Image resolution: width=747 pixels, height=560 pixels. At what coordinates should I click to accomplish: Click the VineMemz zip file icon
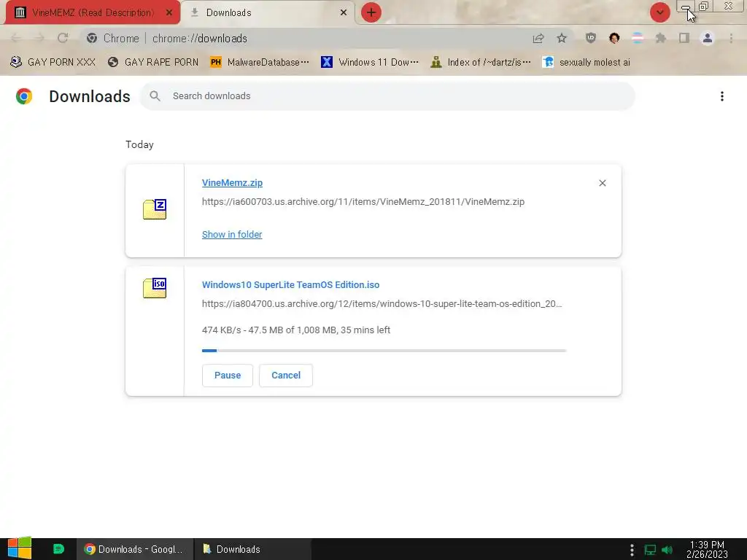[x=155, y=209]
